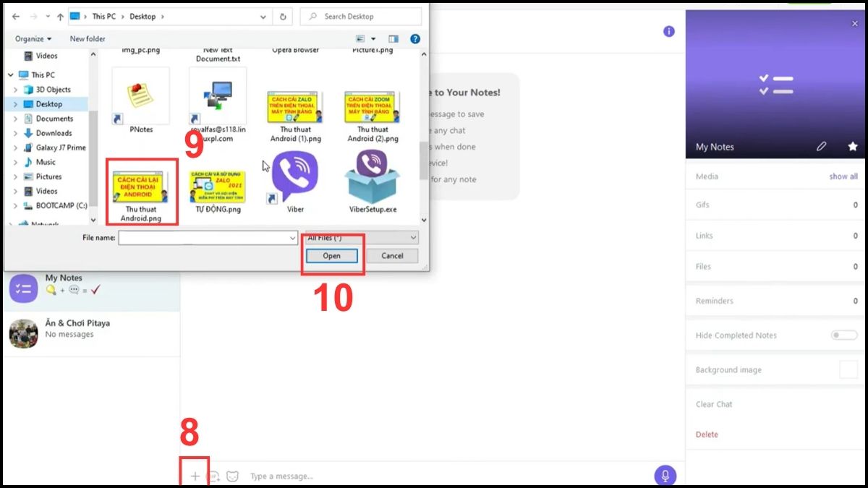Expand the BOOTCAMP (C:) tree node

(x=16, y=205)
